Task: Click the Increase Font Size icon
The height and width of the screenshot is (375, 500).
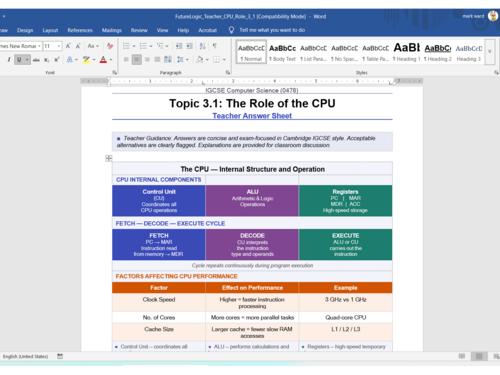Action: point(68,46)
